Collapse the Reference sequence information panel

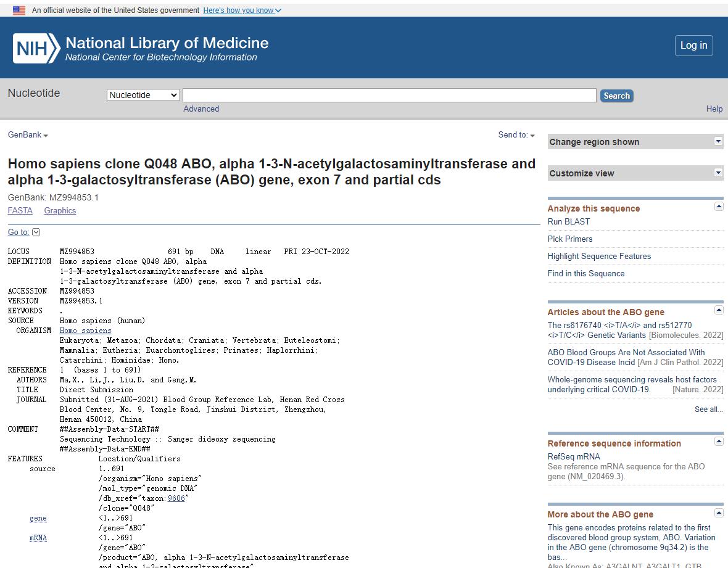tap(719, 442)
